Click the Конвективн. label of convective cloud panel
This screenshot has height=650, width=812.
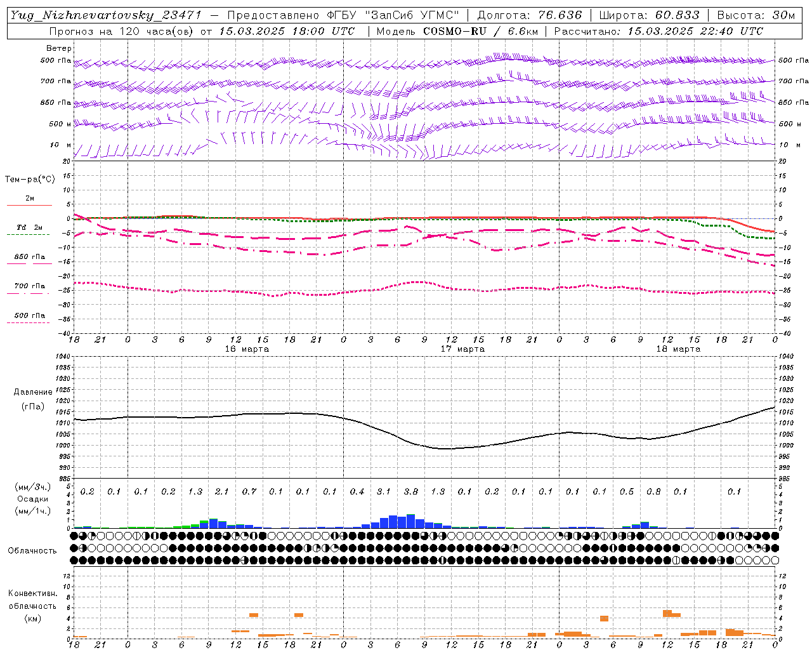tap(32, 594)
